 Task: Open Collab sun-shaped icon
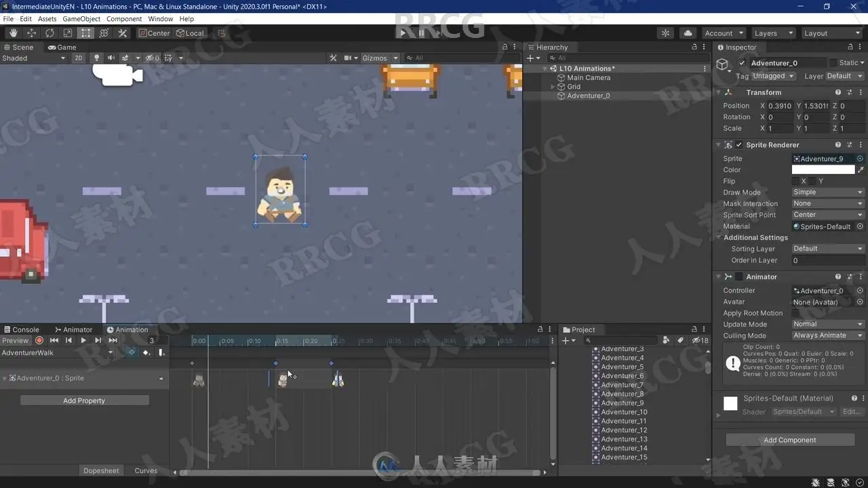[666, 33]
